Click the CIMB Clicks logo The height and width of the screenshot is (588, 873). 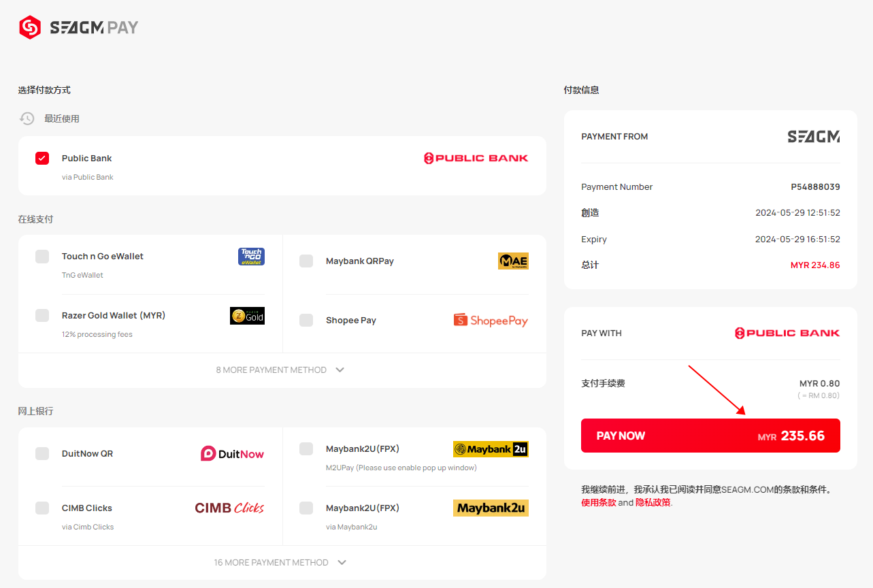(229, 508)
